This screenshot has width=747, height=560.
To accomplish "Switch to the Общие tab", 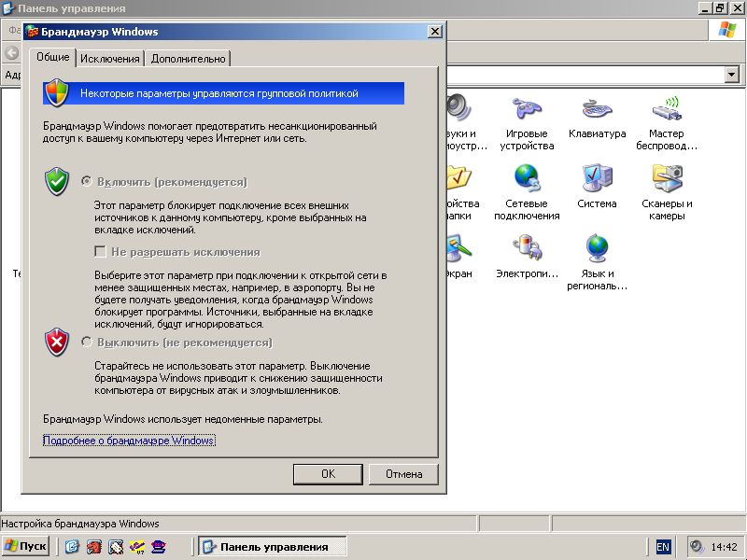I will (53, 57).
